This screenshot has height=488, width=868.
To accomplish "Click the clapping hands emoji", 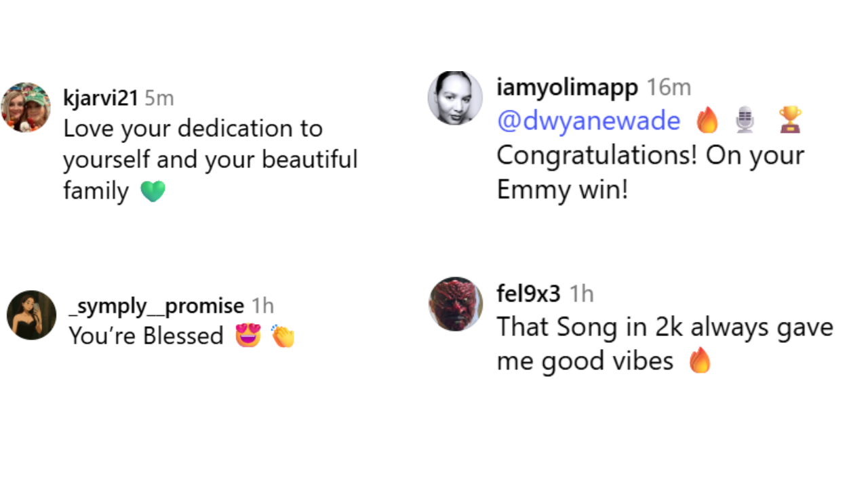I will coord(282,335).
